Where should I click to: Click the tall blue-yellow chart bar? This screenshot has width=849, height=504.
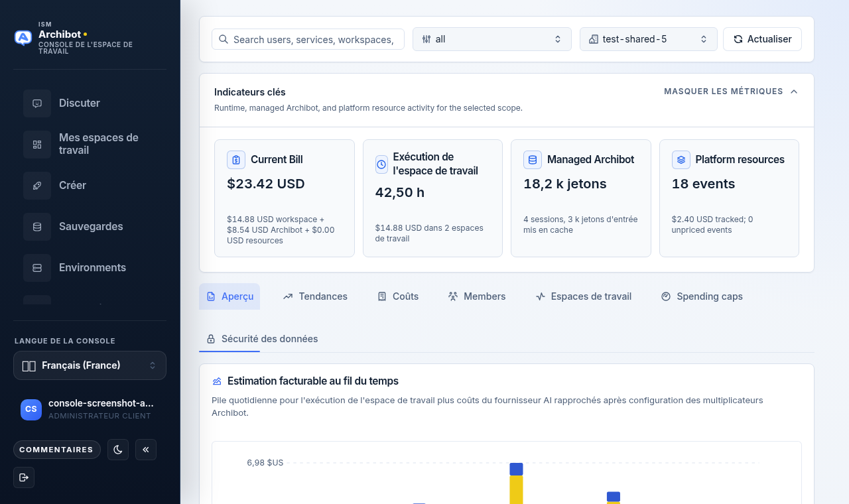pyautogui.click(x=516, y=483)
